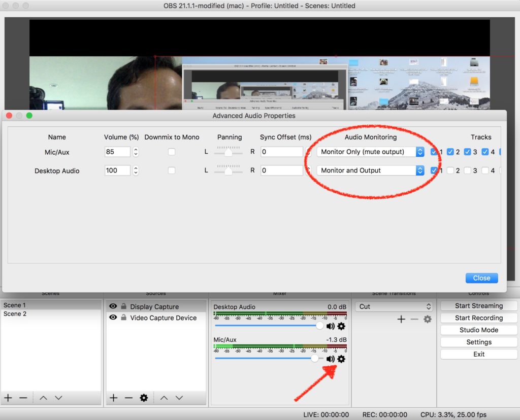Screen dimensions: 520x420
Task: Remove selected scene with minus icon
Action: pos(23,398)
